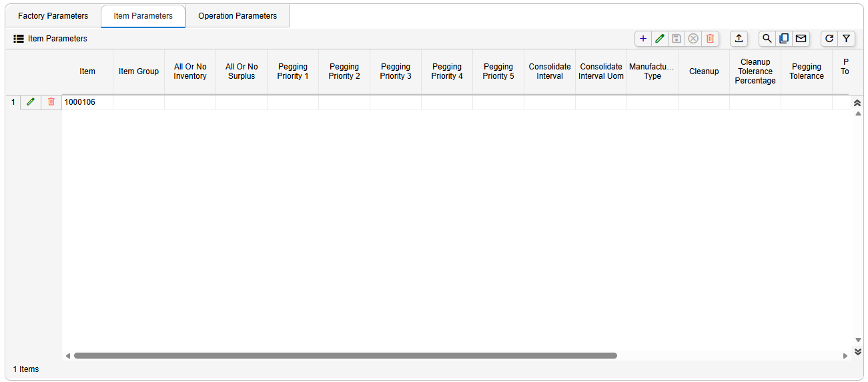Image resolution: width=868 pixels, height=382 pixels.
Task: Sort by the Item Group column header
Action: pyautogui.click(x=139, y=71)
